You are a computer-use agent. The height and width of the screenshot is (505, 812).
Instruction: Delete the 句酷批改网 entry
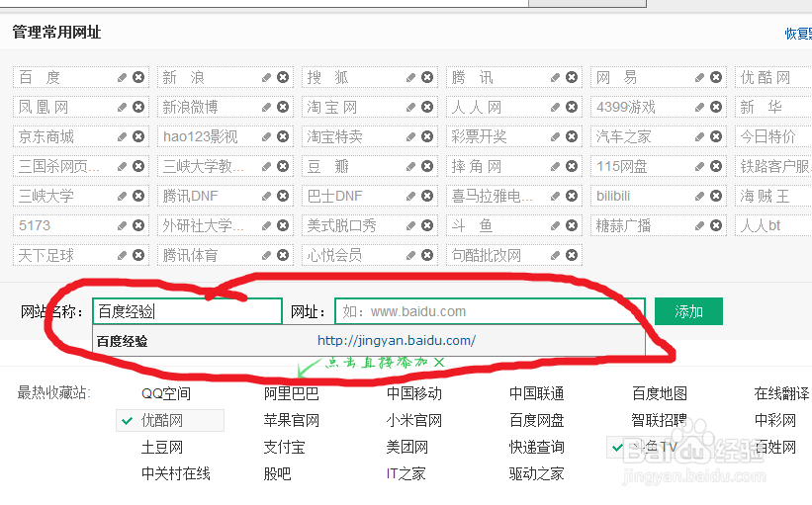tap(572, 255)
